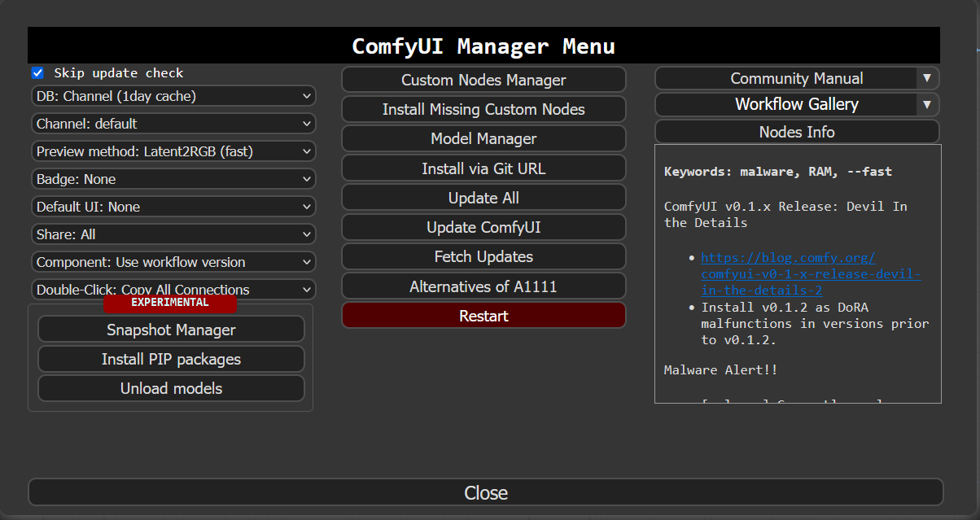The width and height of the screenshot is (980, 520).
Task: Click Update ComfyUI
Action: tap(483, 227)
